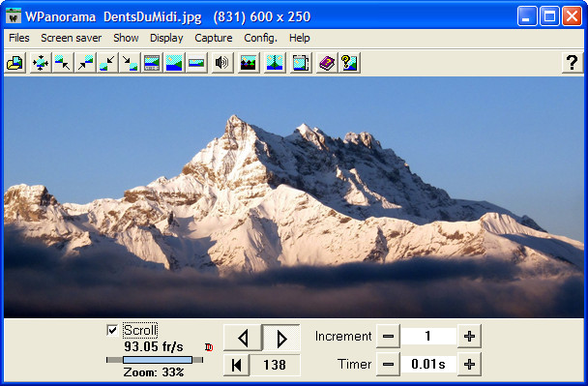Click the capture frame landscape icon

tap(301, 63)
